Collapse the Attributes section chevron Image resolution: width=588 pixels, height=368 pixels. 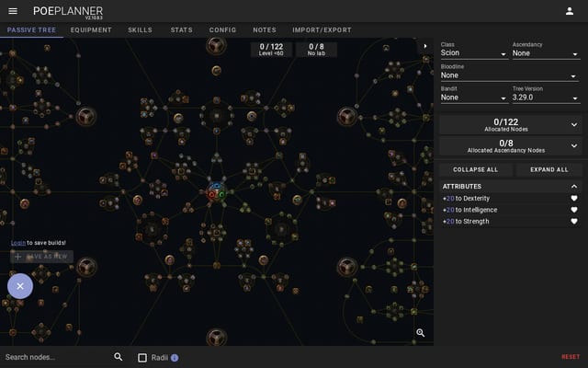coord(573,187)
